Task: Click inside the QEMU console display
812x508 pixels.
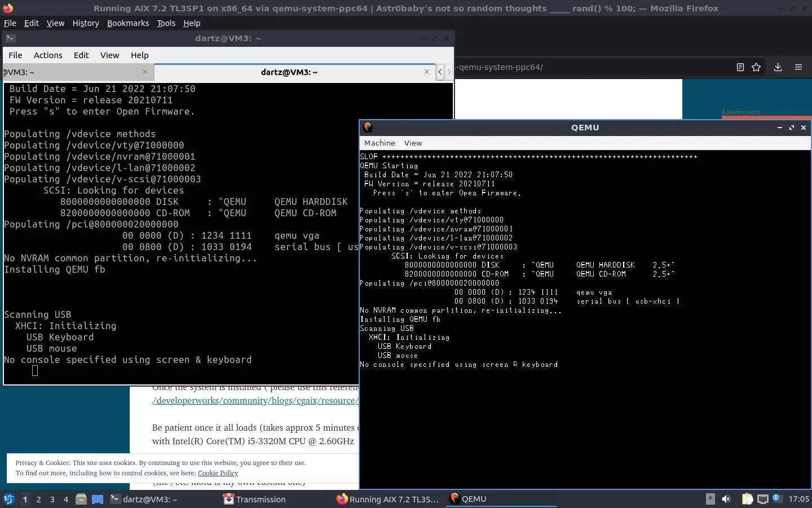Action: (585, 319)
